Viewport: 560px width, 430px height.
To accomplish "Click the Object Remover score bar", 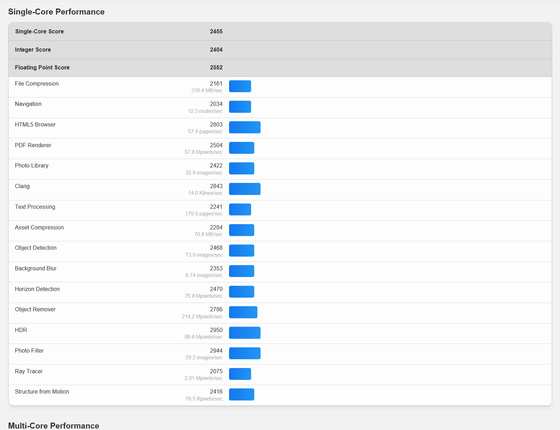I will [x=243, y=312].
